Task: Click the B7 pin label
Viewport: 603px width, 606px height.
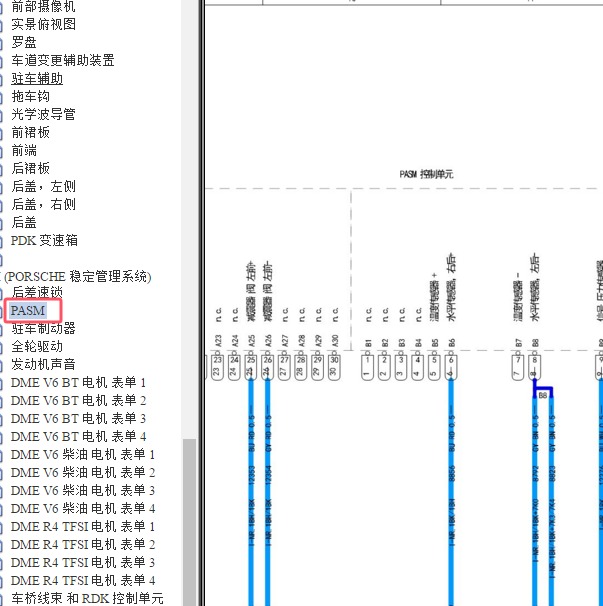Action: [x=519, y=343]
